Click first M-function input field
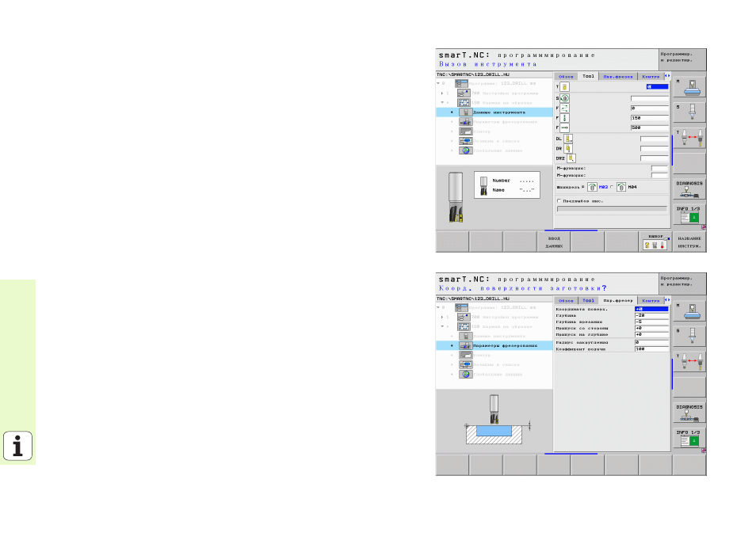This screenshot has height=533, width=756. (659, 168)
